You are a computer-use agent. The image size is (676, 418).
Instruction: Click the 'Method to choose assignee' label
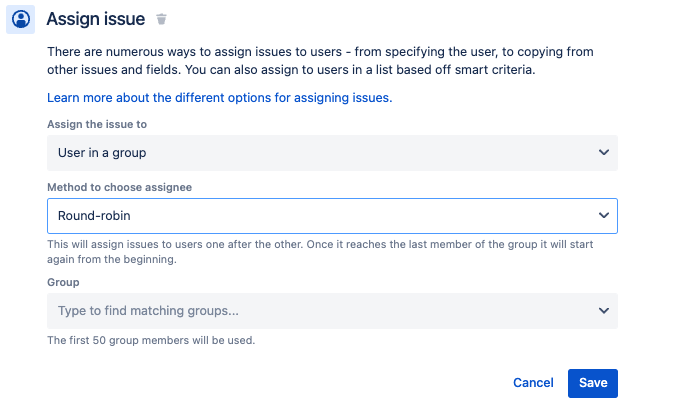(x=119, y=187)
